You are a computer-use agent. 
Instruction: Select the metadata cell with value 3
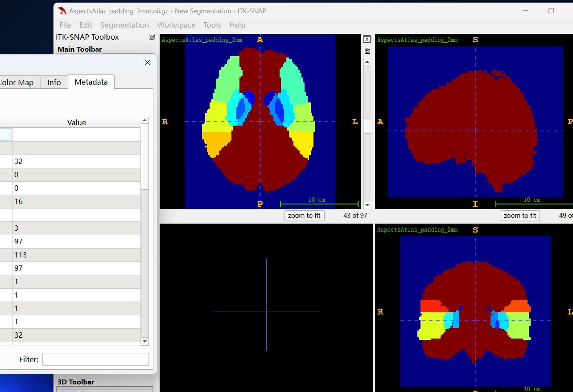click(76, 228)
